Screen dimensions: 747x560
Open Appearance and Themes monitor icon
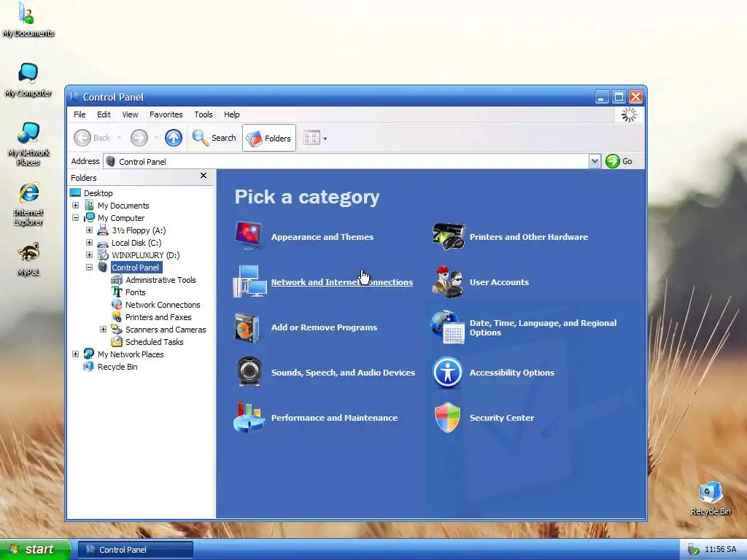[x=249, y=236]
